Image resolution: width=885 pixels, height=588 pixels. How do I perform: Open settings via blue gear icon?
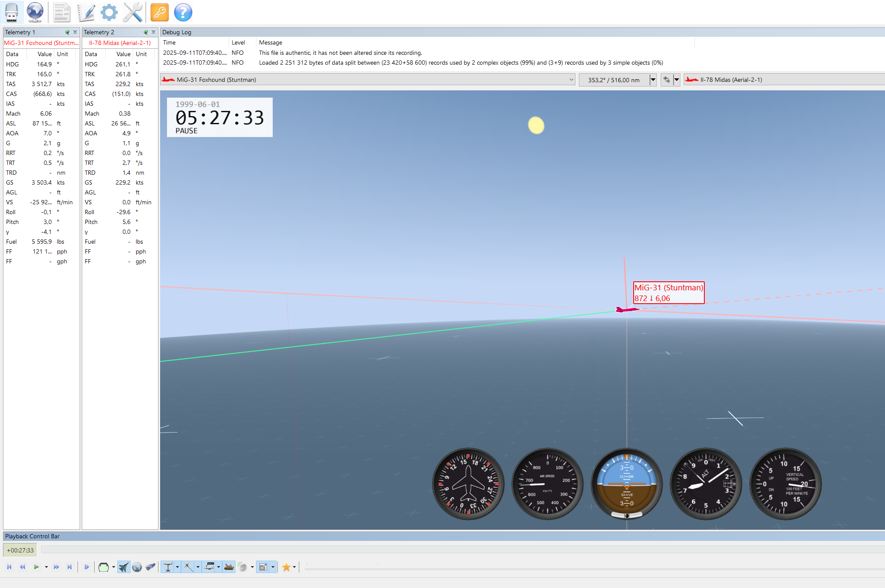point(109,12)
